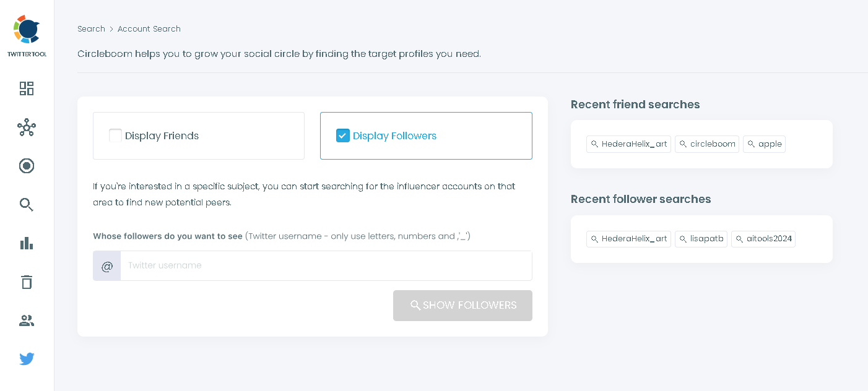Viewport: 868px width, 391px height.
Task: Click the apple recent friend search chip
Action: 764,144
